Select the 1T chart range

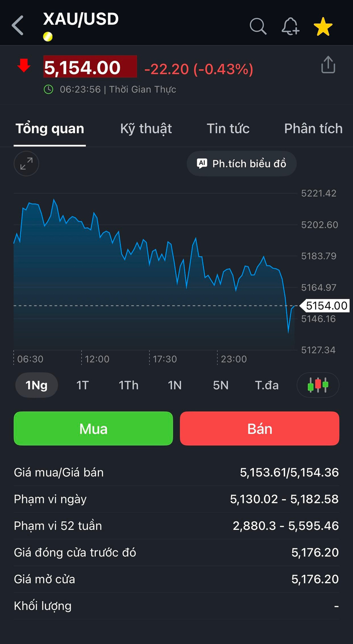tap(83, 385)
